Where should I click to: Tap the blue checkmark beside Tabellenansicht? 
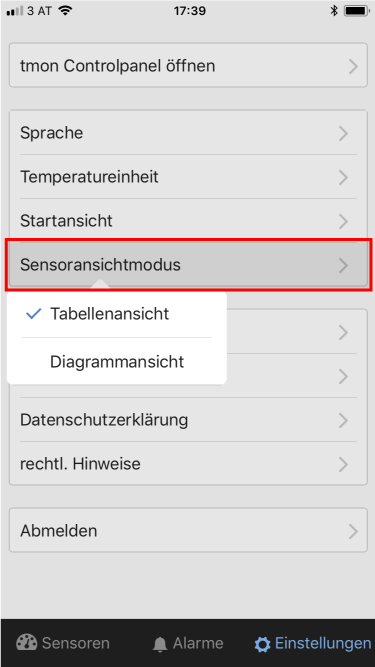pos(34,314)
